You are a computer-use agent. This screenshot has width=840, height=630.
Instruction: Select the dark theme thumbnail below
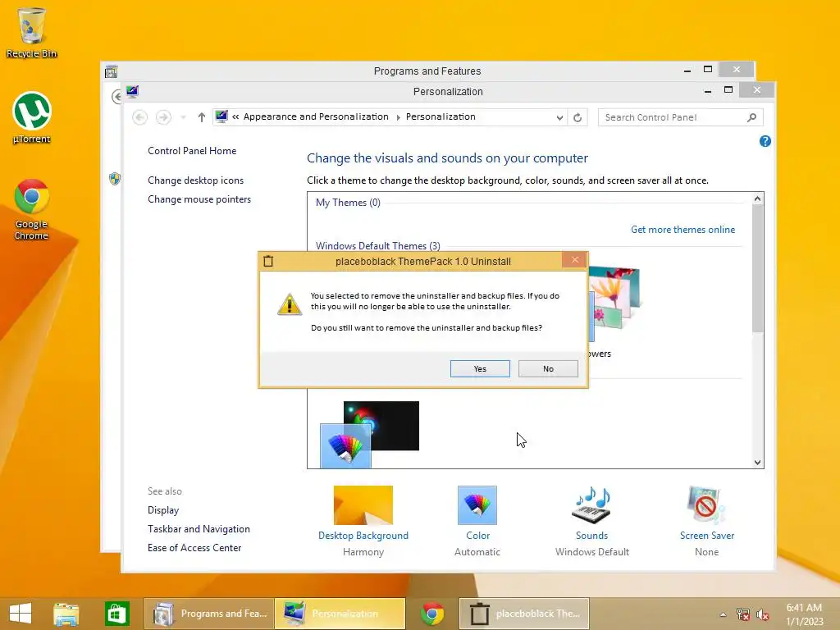coord(370,435)
